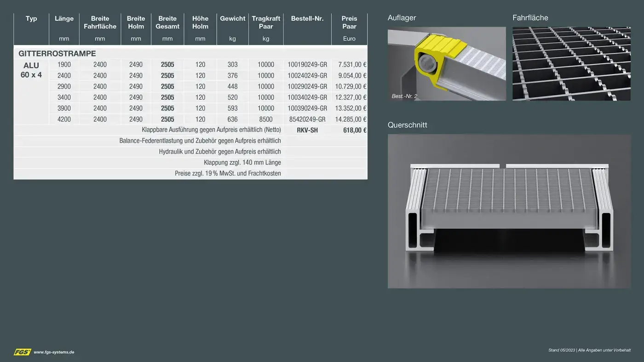The height and width of the screenshot is (362, 644).
Task: Select the GITTERROSTRAMPE section heading
Action: [57, 54]
